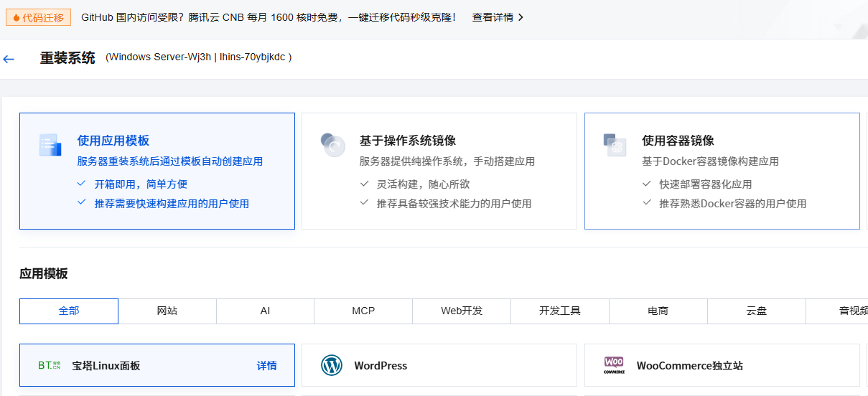This screenshot has width=868, height=396.
Task: Click the 宝塔 BT logo icon
Action: pos(50,366)
